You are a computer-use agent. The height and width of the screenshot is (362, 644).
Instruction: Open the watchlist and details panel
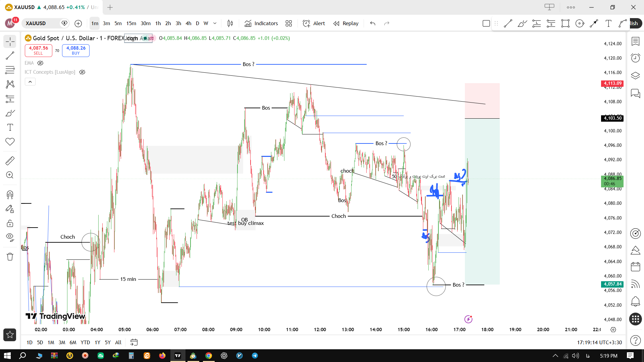(636, 41)
